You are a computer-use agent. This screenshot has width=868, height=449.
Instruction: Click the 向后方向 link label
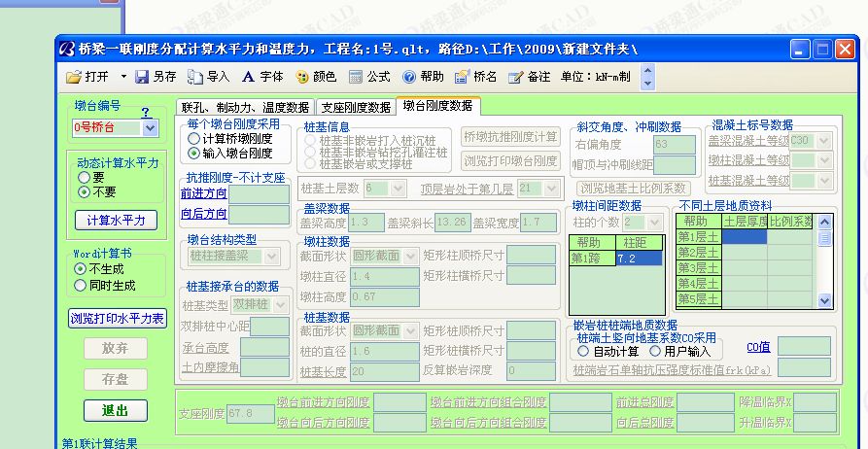click(204, 214)
